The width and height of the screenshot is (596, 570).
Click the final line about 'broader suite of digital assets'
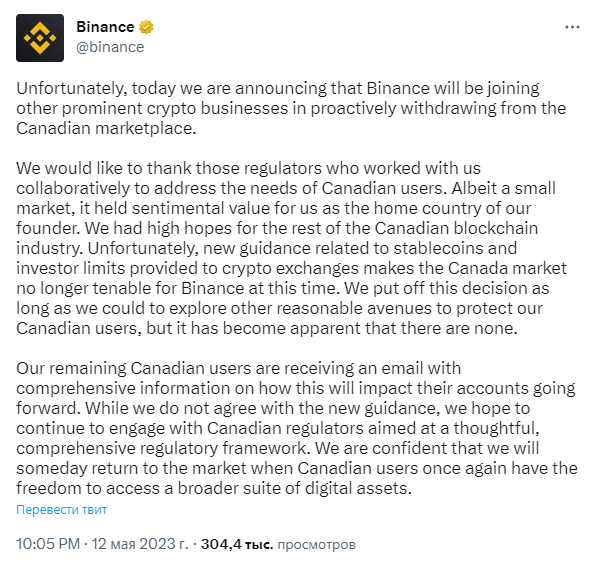coord(214,488)
